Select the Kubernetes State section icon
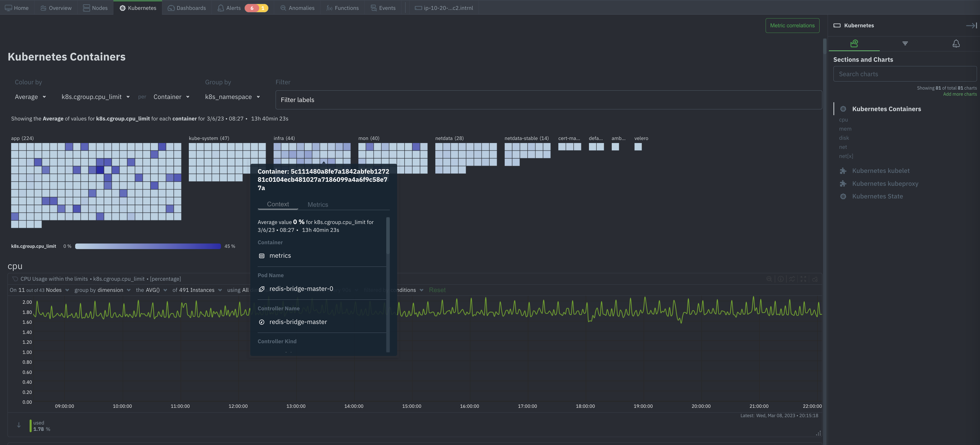Image resolution: width=980 pixels, height=445 pixels. click(843, 196)
